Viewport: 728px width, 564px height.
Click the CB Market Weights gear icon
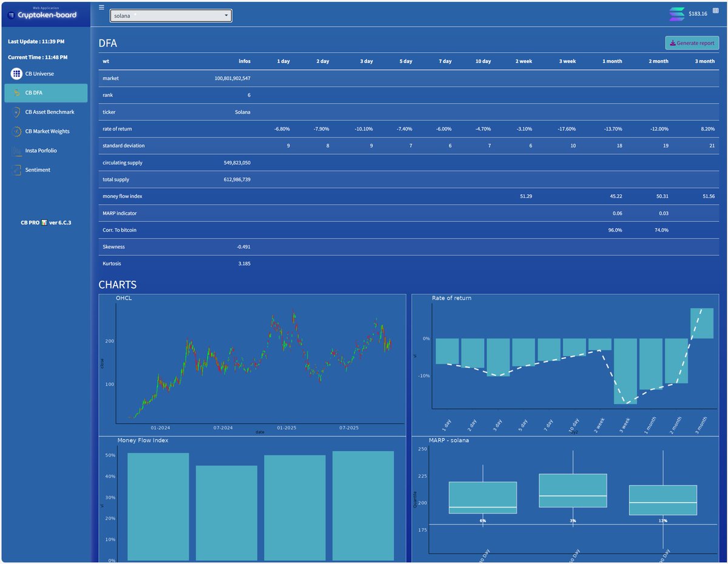[x=16, y=131]
